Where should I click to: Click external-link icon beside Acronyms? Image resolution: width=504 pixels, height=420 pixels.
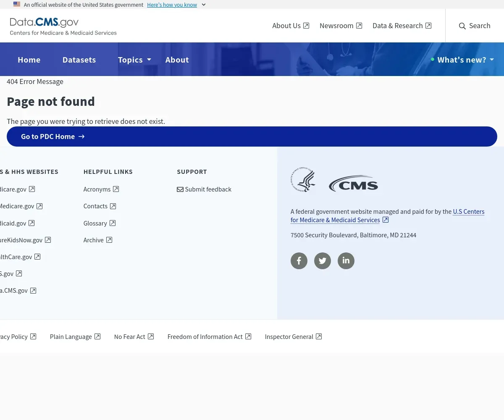click(x=116, y=189)
